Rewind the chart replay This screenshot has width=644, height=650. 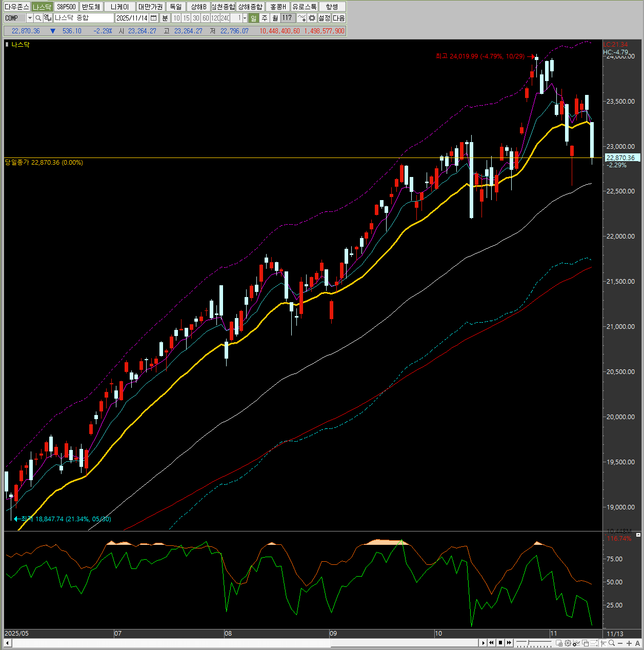coord(492,643)
